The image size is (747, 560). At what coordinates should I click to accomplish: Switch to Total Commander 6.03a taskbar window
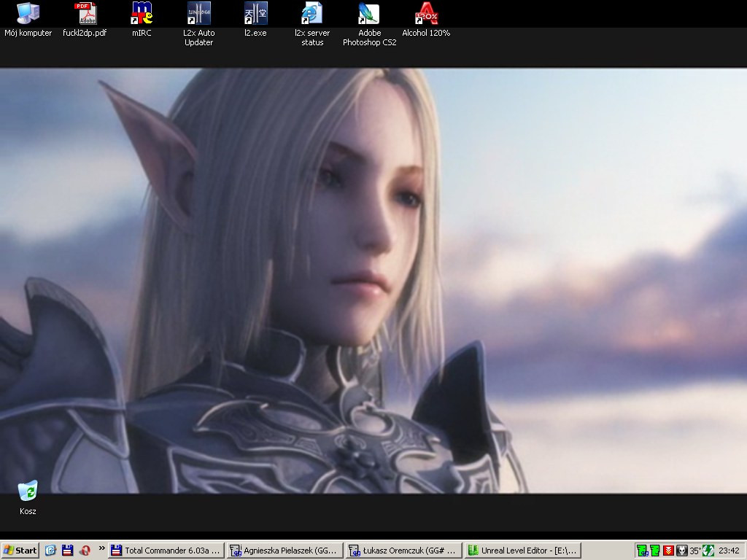coord(166,551)
